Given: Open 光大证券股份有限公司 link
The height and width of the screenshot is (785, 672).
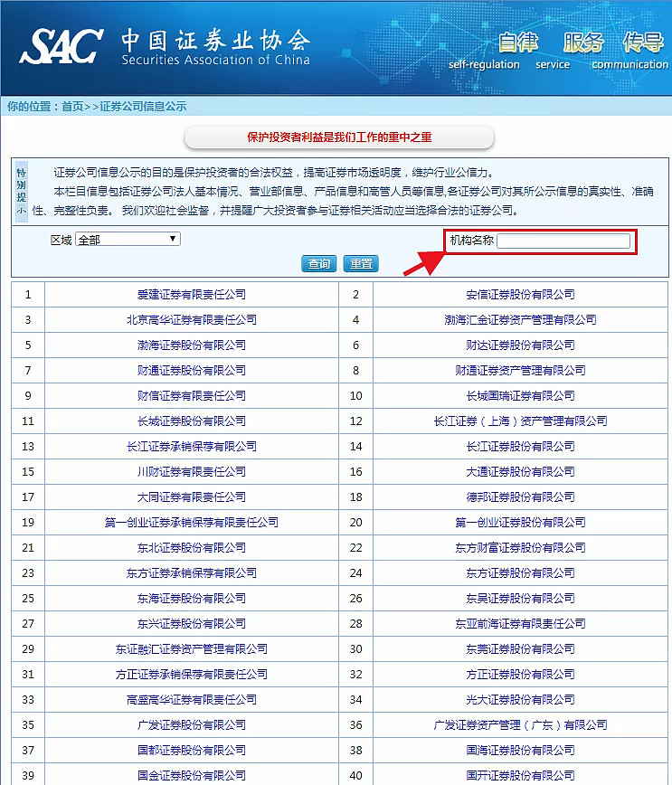Looking at the screenshot, I should point(520,699).
